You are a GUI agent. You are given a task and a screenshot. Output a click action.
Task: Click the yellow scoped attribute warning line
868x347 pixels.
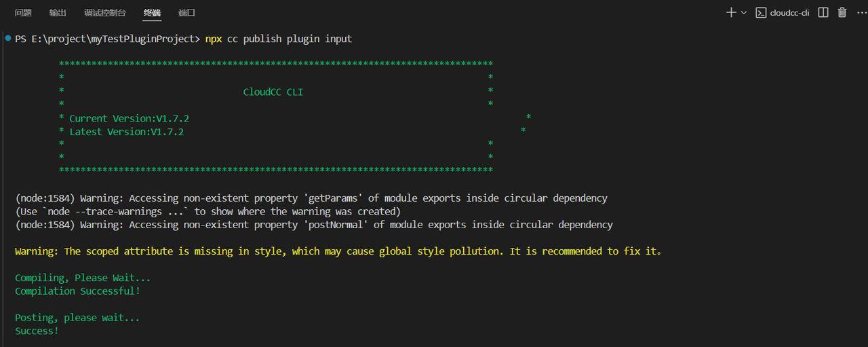point(338,251)
